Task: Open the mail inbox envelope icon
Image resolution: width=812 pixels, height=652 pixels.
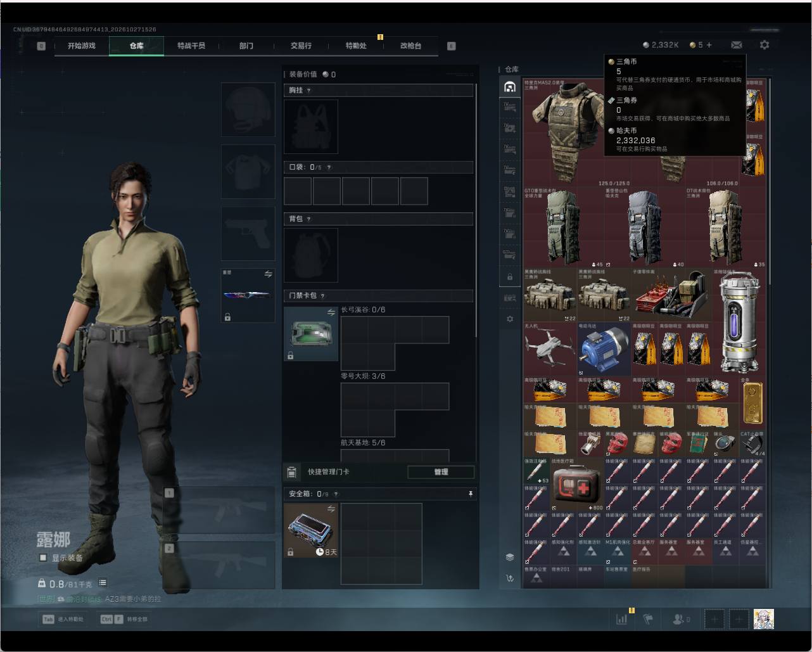Action: [737, 45]
